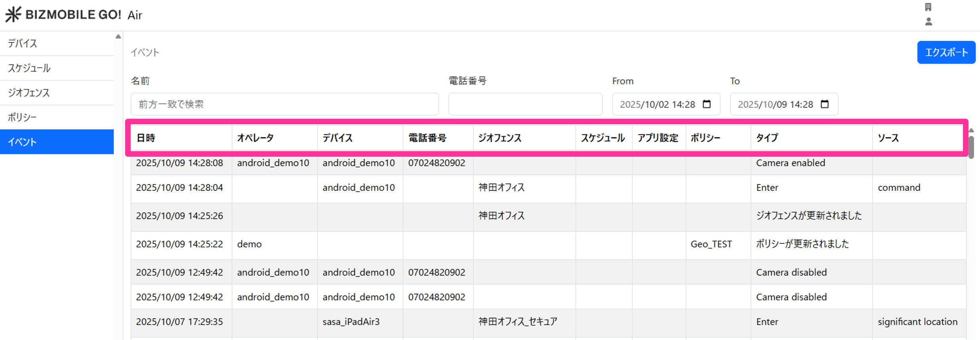Open calendar picker in To field

coord(824,104)
